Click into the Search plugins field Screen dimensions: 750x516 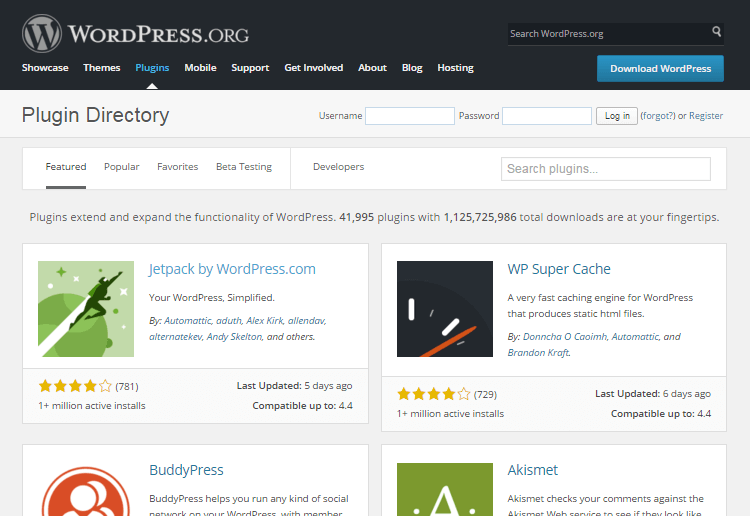coord(605,169)
